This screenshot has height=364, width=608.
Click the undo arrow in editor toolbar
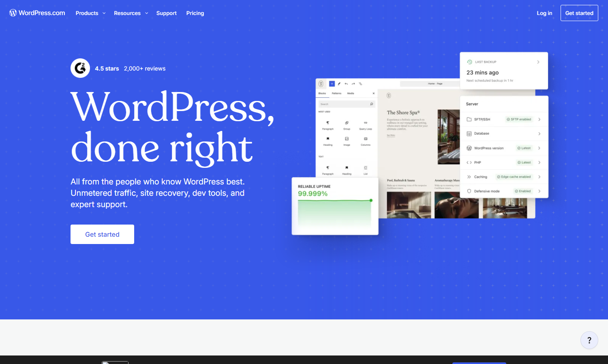coord(346,84)
